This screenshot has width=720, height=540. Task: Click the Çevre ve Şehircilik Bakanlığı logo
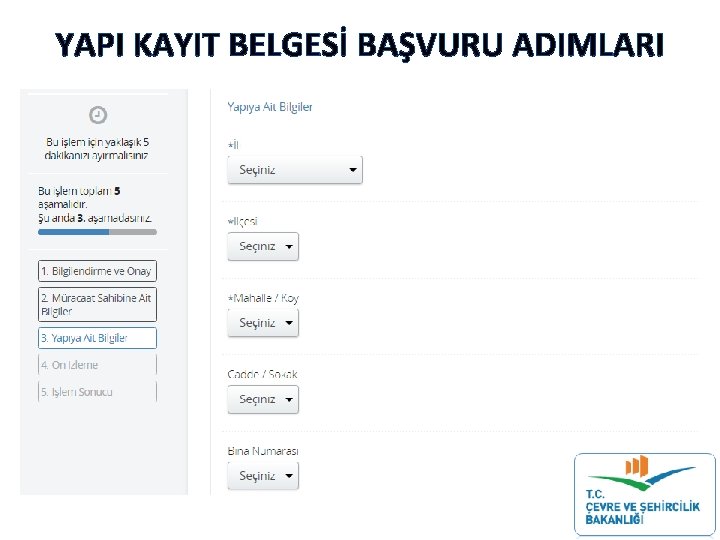click(x=645, y=494)
